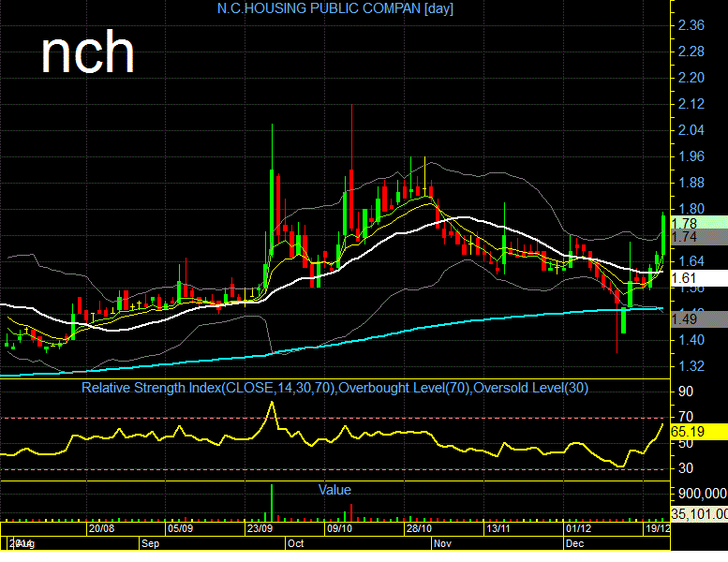
Task: Select the 05/09 date marker
Action: (181, 528)
